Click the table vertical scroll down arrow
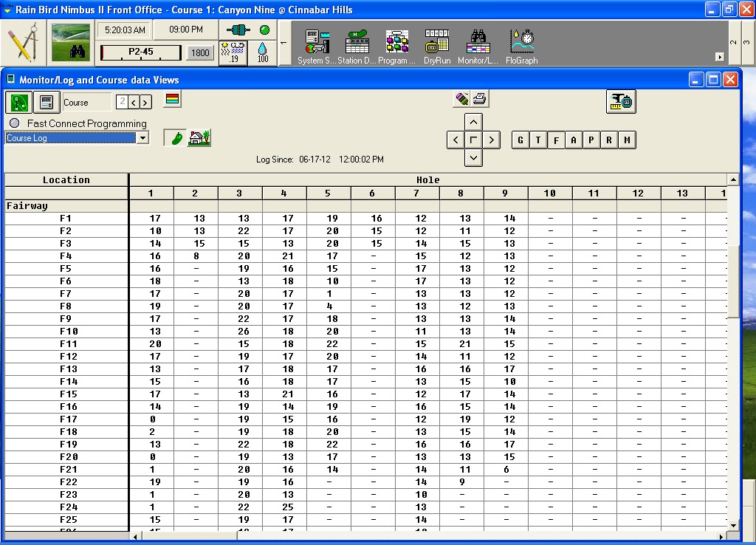Screen dimensions: 756x545 733,525
